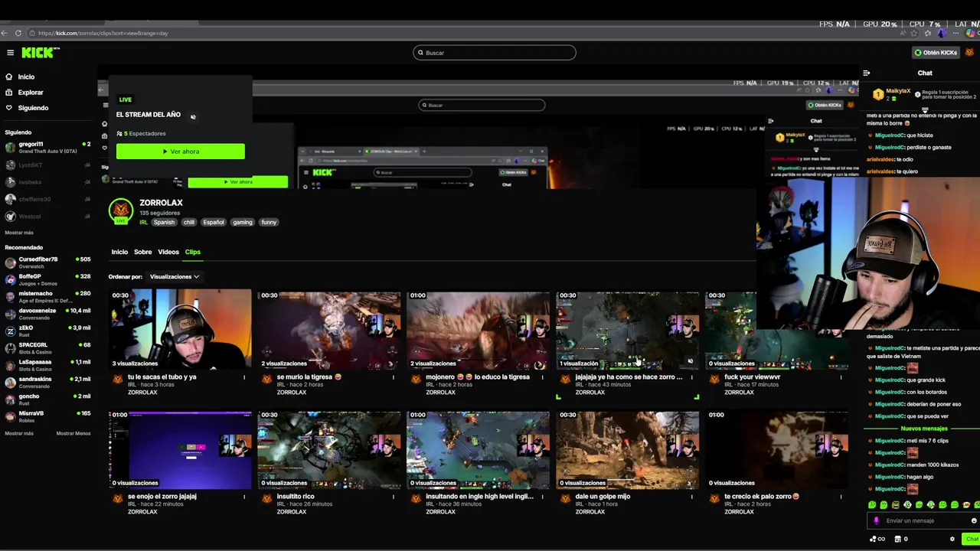Focus the Buscar search field
Image resolution: width=980 pixels, height=551 pixels.
pos(495,53)
